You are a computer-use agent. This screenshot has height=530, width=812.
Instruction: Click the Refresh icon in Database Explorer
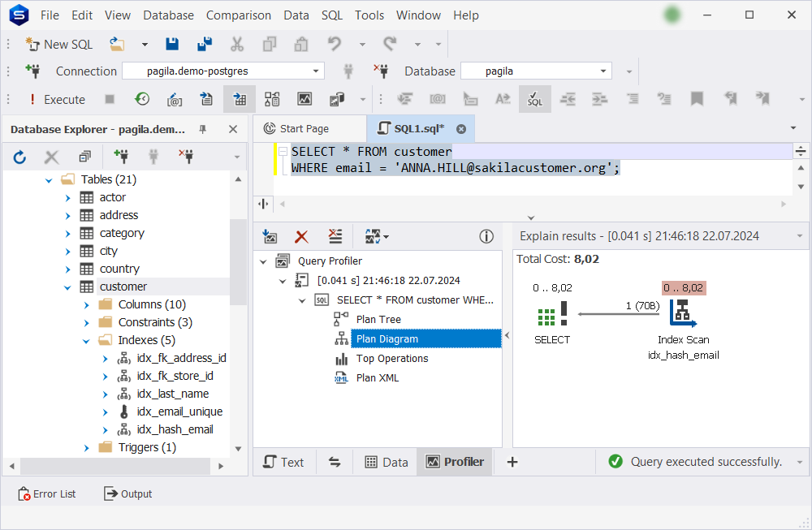point(19,157)
